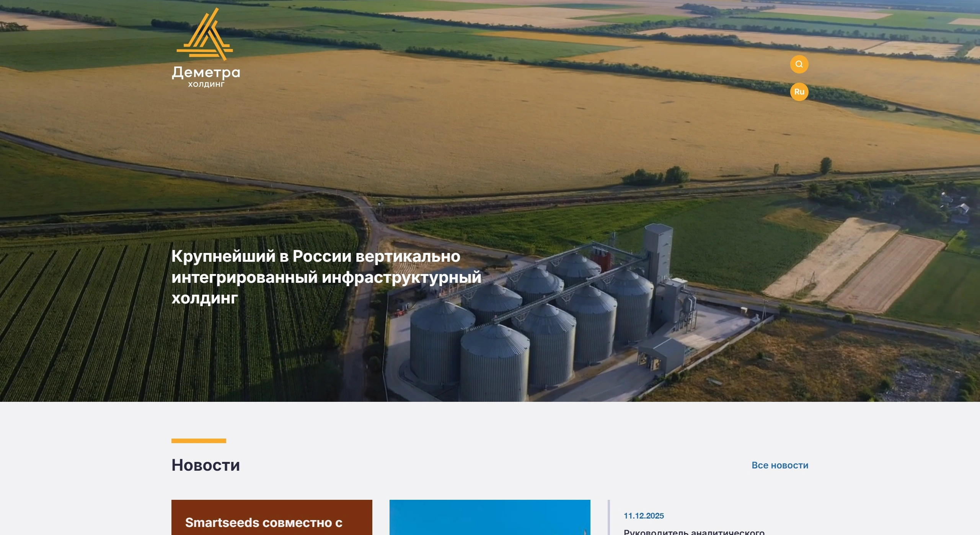Select the Новости section heading
The width and height of the screenshot is (980, 535).
pyautogui.click(x=205, y=465)
